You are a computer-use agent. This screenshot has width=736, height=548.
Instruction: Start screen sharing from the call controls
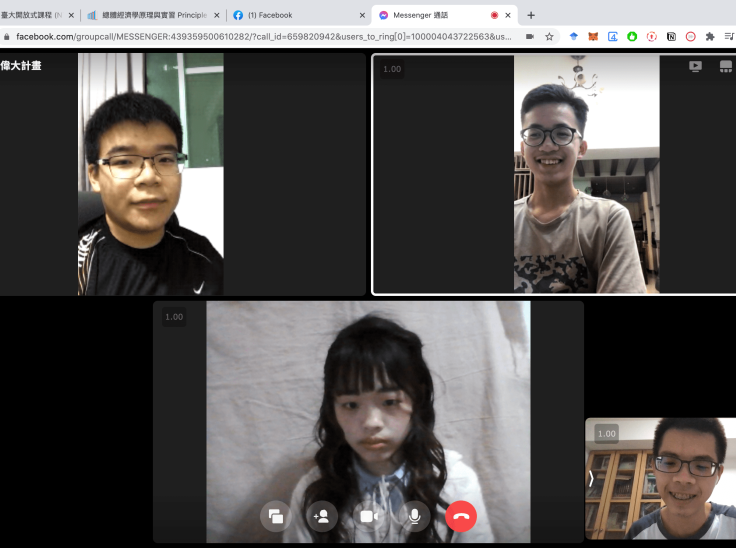click(x=276, y=517)
